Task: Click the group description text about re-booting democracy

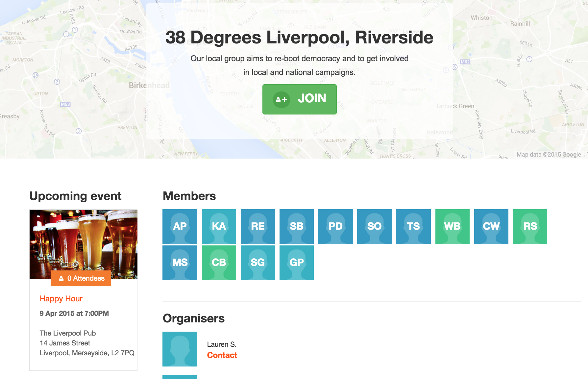Action: coord(299,65)
